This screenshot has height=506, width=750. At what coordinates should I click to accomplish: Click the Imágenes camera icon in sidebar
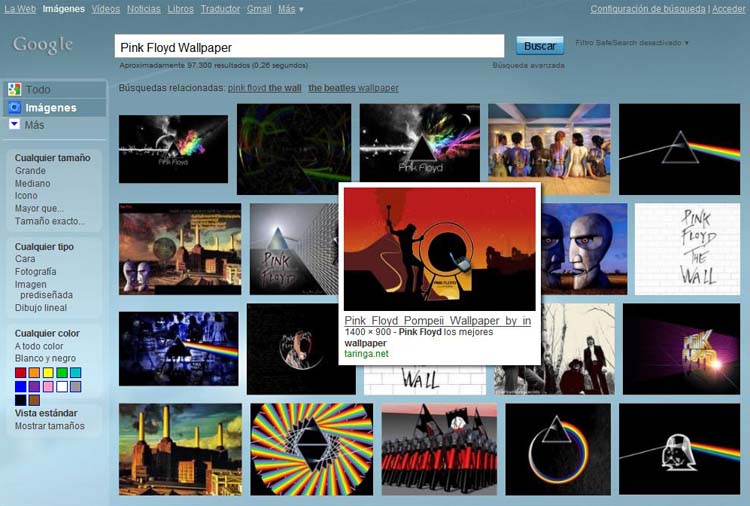(14, 108)
